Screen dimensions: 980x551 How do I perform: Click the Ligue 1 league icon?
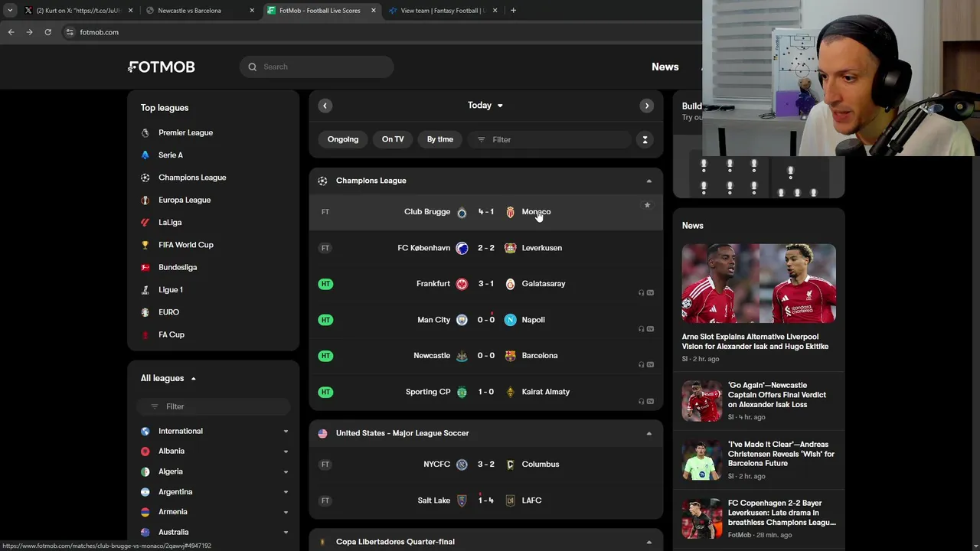(145, 289)
